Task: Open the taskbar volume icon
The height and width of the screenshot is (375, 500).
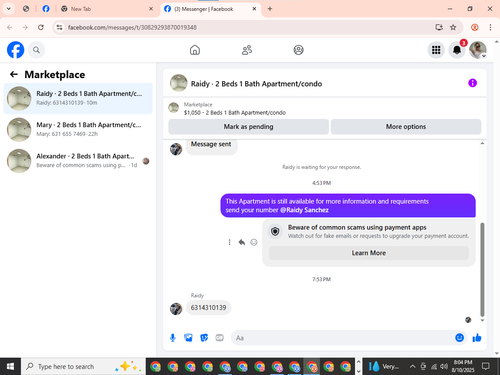Action: 444,366
